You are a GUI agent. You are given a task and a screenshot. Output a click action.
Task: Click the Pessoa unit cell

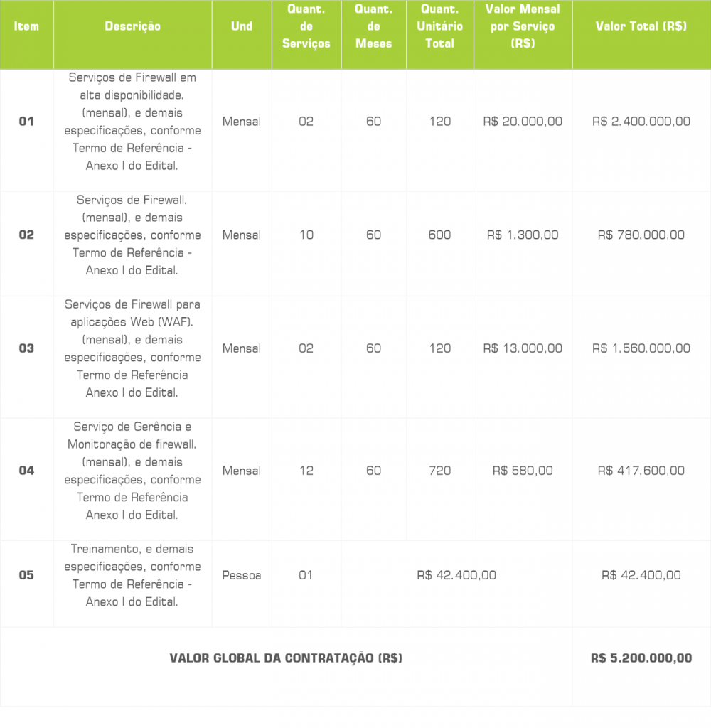pyautogui.click(x=242, y=575)
